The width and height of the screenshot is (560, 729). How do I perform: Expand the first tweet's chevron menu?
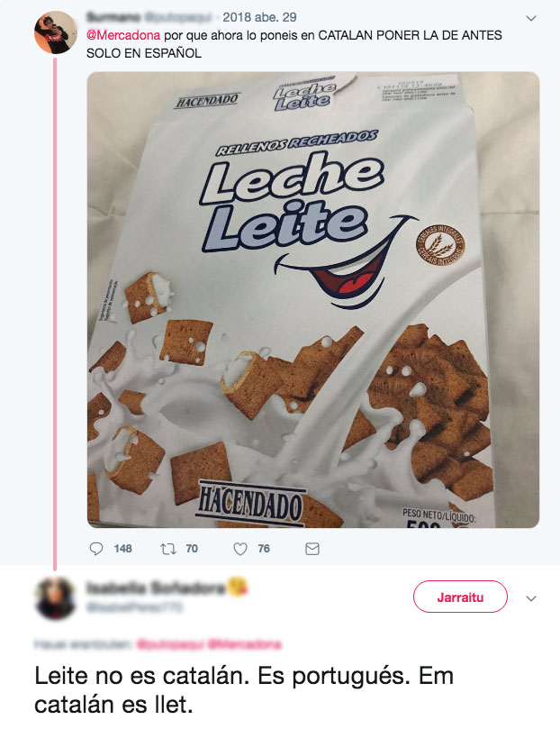(530, 18)
